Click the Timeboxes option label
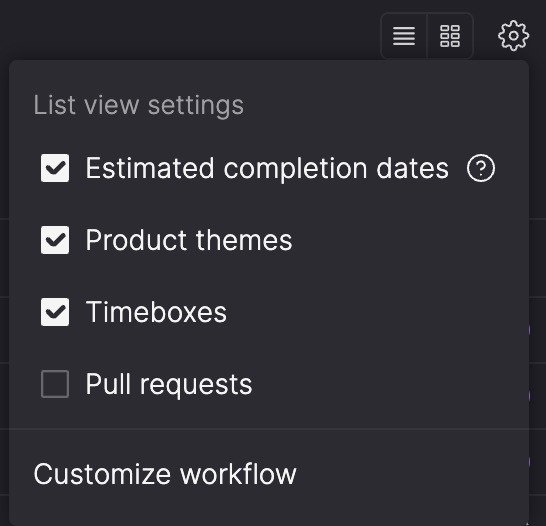This screenshot has height=526, width=546. click(156, 312)
